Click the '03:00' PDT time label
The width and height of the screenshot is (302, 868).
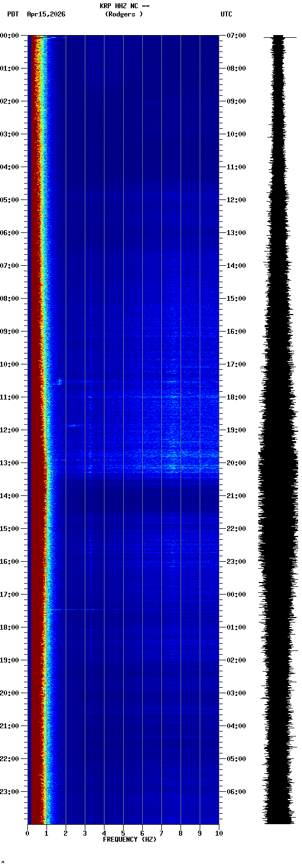(9, 134)
